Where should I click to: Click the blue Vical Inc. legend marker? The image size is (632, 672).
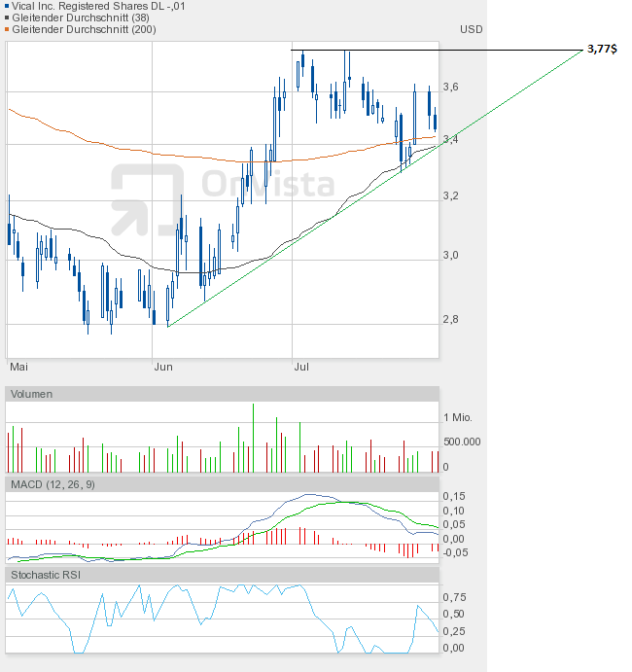coord(7,6)
